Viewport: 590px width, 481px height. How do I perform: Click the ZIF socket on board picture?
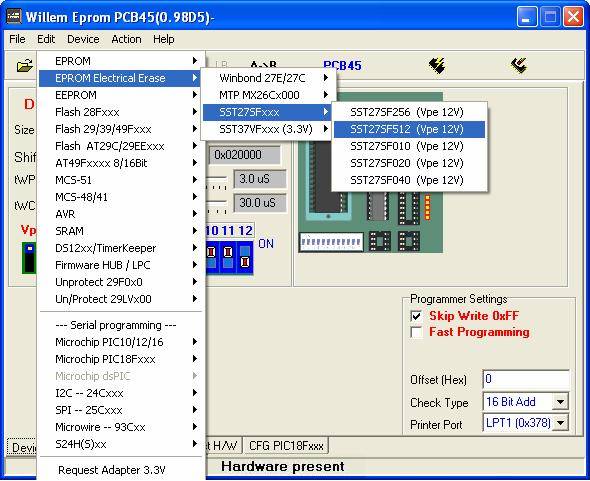[x=327, y=181]
